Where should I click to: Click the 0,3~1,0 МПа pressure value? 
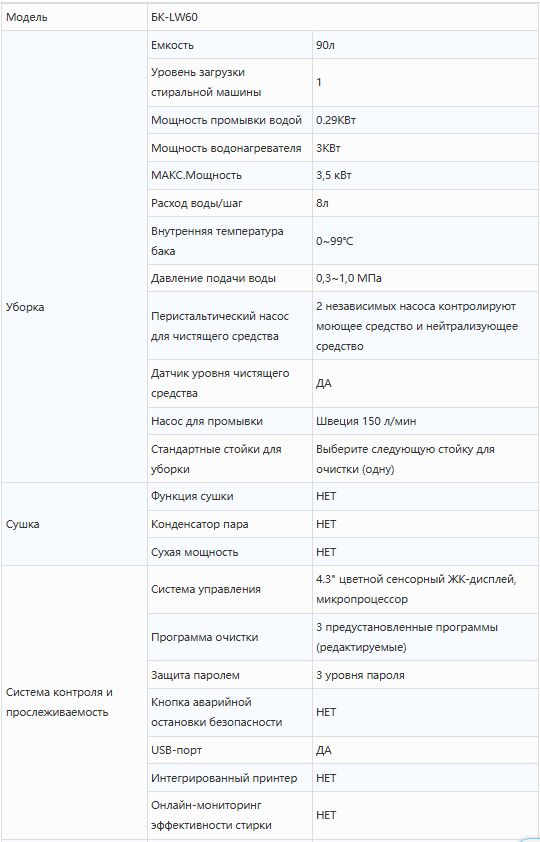(x=349, y=279)
